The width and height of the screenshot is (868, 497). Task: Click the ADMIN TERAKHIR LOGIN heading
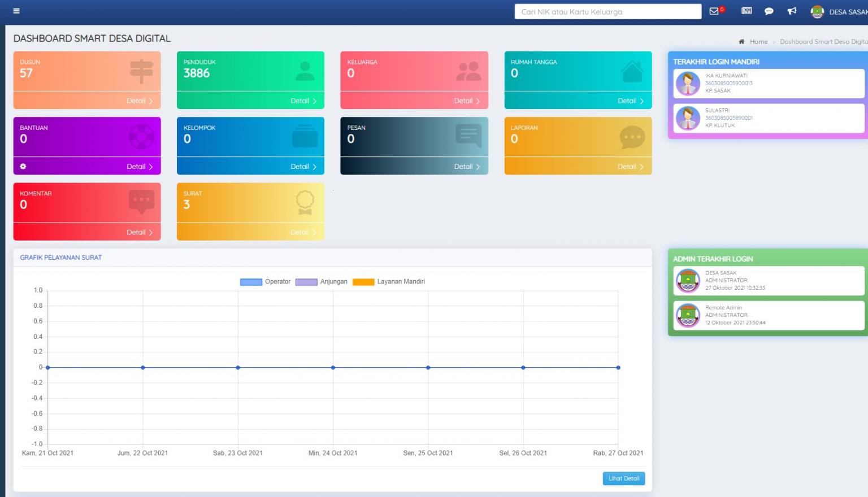pos(713,259)
